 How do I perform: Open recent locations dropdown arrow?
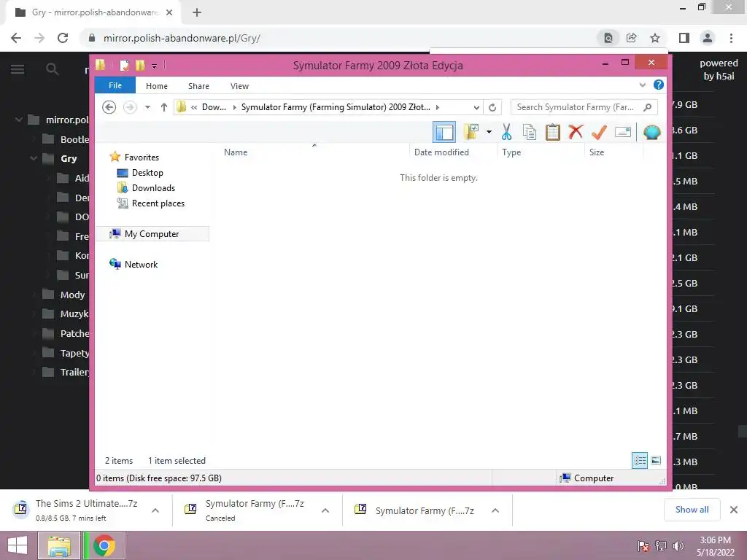(x=147, y=107)
